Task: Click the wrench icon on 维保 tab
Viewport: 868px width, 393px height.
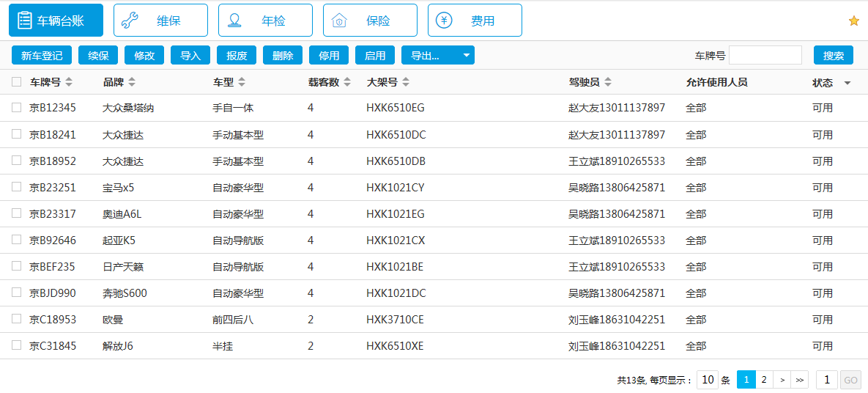Action: point(130,21)
